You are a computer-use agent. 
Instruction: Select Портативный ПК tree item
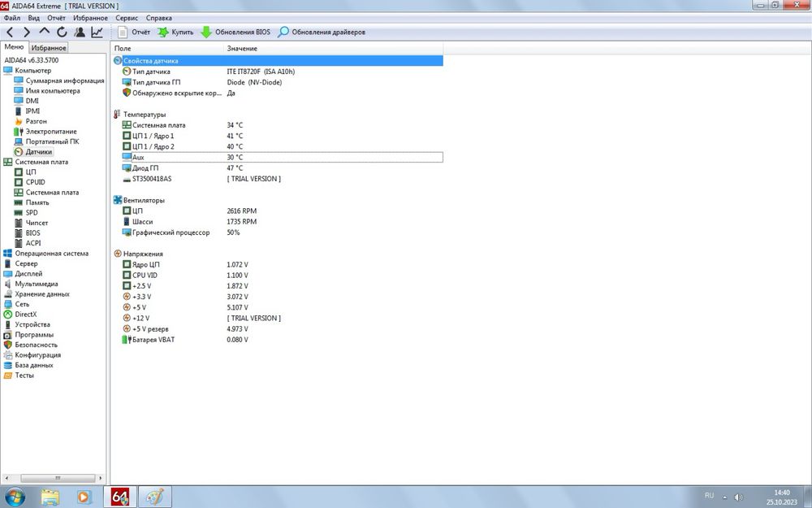(46, 141)
